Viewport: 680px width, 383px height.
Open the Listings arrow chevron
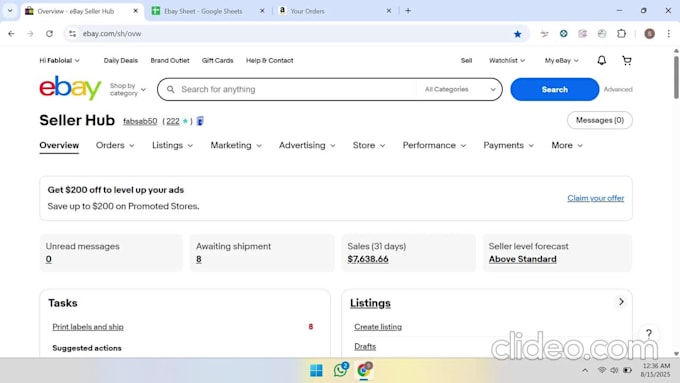(621, 301)
